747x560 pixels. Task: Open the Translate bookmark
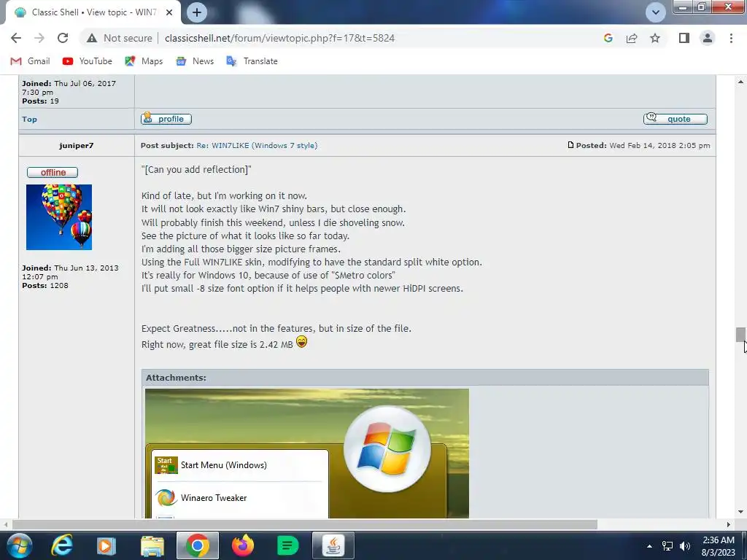[x=252, y=61]
